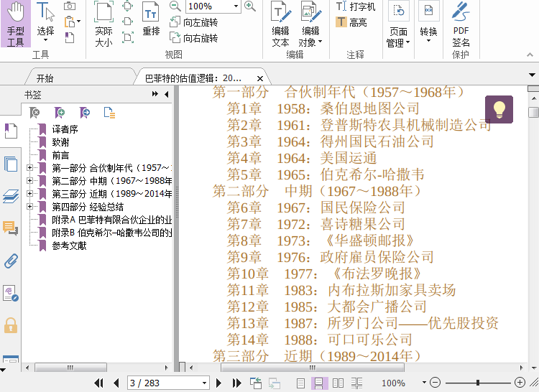Select the Typewriter (打字机) tool
This screenshot has height=392, width=539.
(x=356, y=6)
